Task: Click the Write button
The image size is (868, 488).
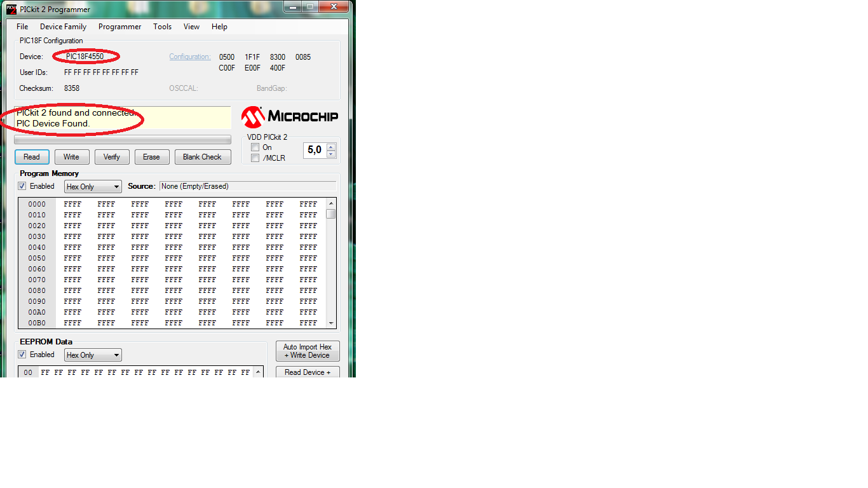Action: click(71, 157)
